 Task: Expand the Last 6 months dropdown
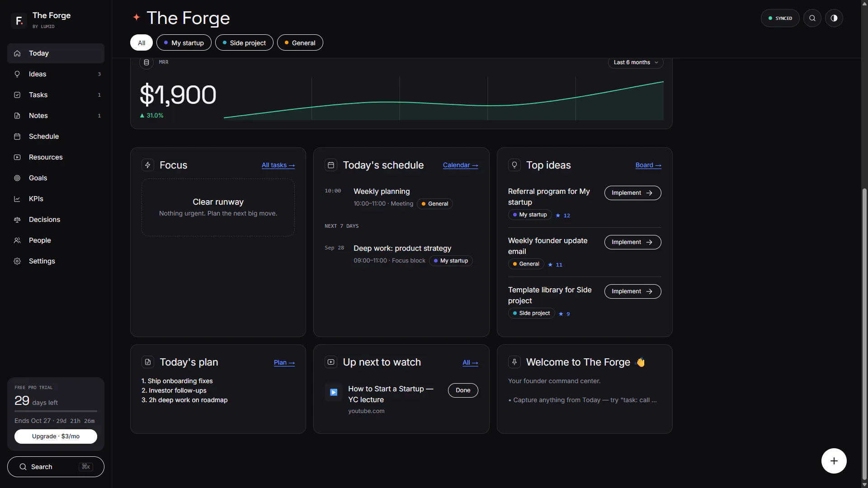coord(636,62)
